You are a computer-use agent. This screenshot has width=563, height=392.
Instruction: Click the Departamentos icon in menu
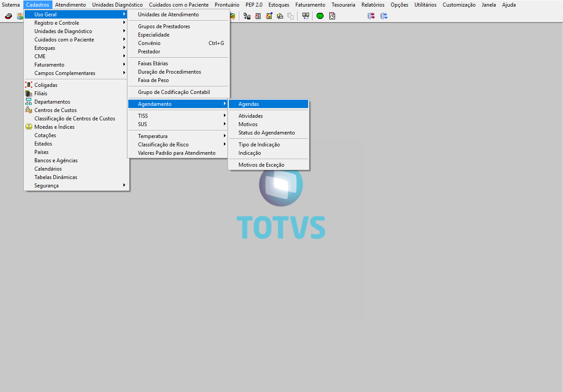coord(29,102)
